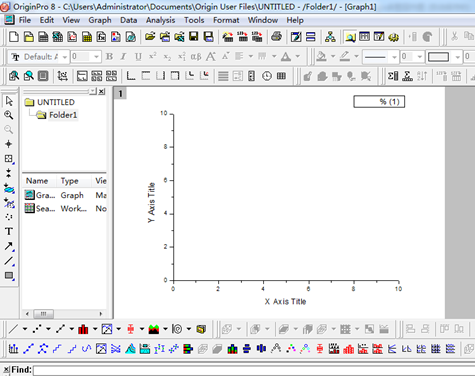
Task: Toggle Bold text formatting
Action: pyautogui.click(x=109, y=56)
